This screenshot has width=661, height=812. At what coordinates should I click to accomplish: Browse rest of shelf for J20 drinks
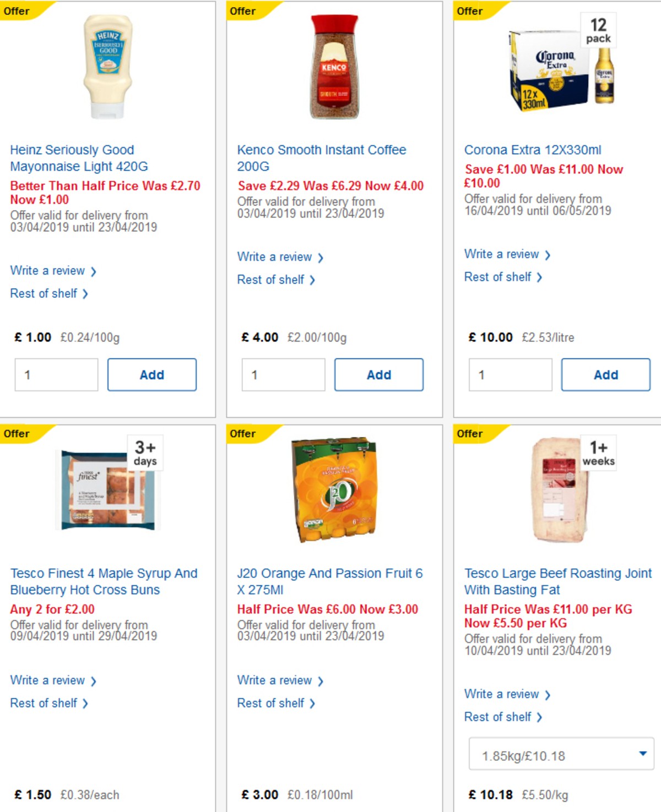[273, 703]
